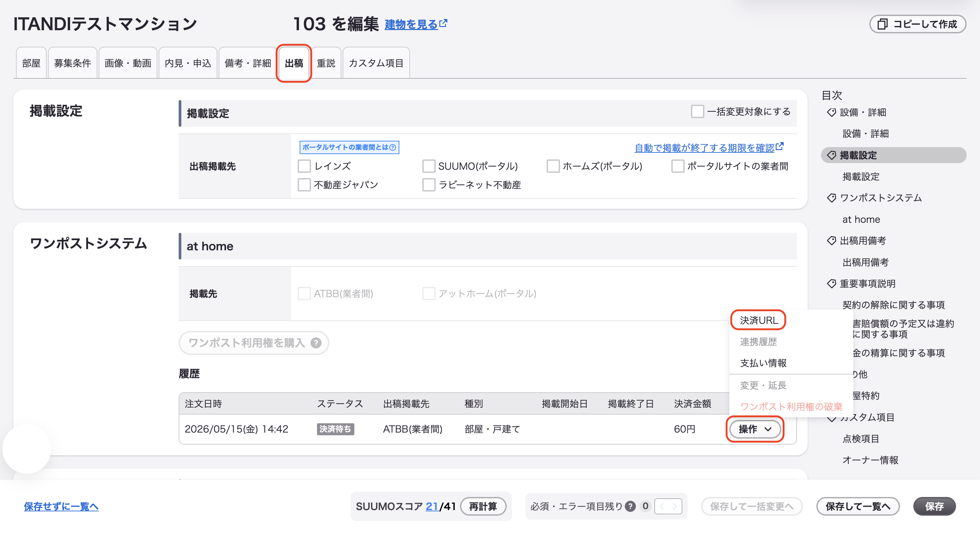Click the 2026/05/15(金) 14:42 order date cell

tap(236, 429)
